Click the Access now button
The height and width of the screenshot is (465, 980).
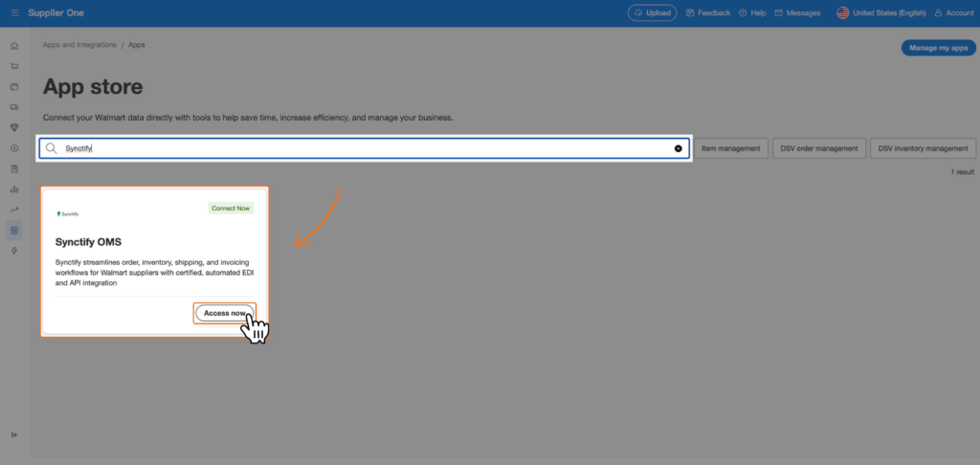click(x=224, y=313)
